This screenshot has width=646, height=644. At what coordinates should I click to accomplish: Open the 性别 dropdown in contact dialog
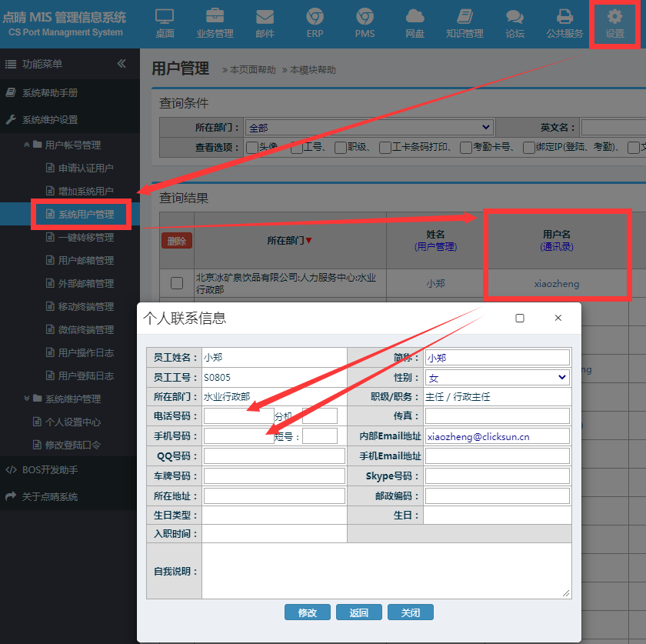click(497, 378)
